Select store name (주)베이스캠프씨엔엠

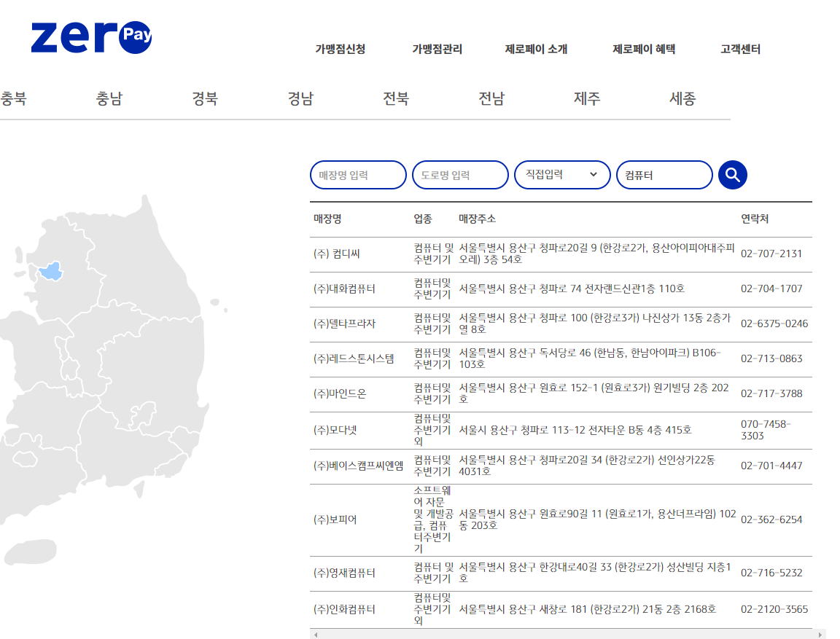tap(359, 466)
